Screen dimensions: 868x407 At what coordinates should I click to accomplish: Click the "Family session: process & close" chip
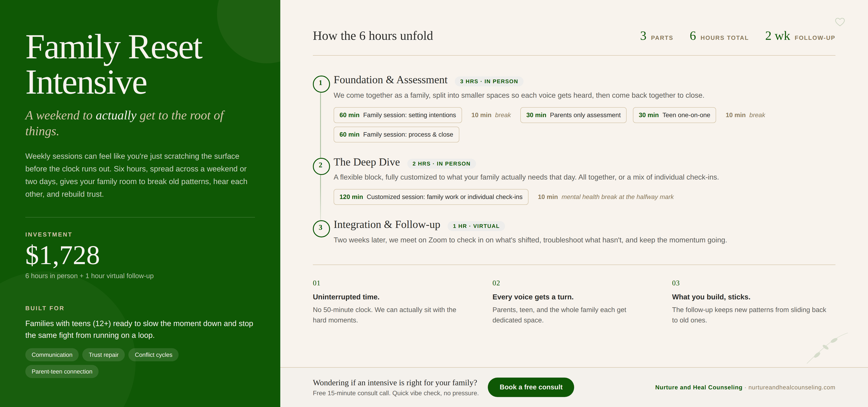pyautogui.click(x=396, y=134)
